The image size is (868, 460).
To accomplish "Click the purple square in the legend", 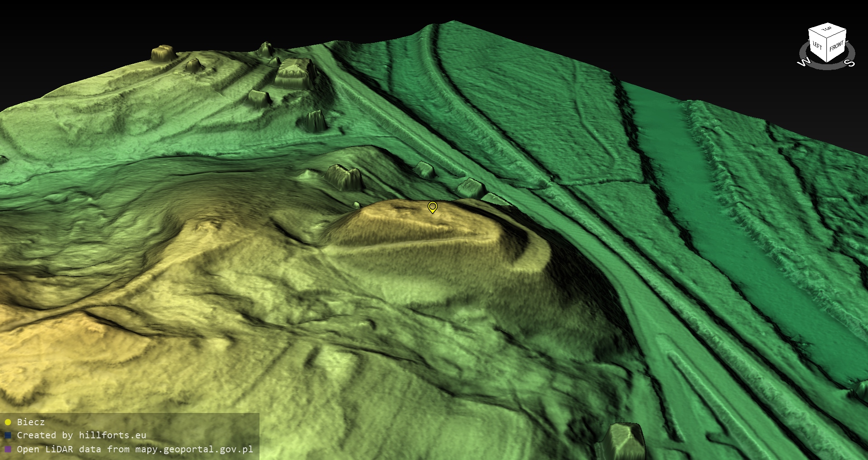I will pyautogui.click(x=8, y=449).
